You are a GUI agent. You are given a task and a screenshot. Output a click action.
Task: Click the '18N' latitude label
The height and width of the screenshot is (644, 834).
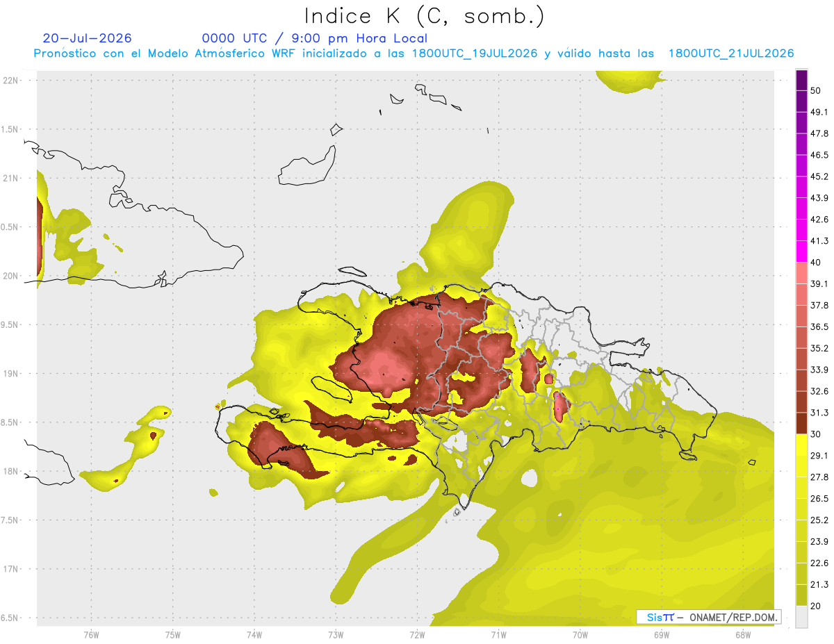[11, 472]
